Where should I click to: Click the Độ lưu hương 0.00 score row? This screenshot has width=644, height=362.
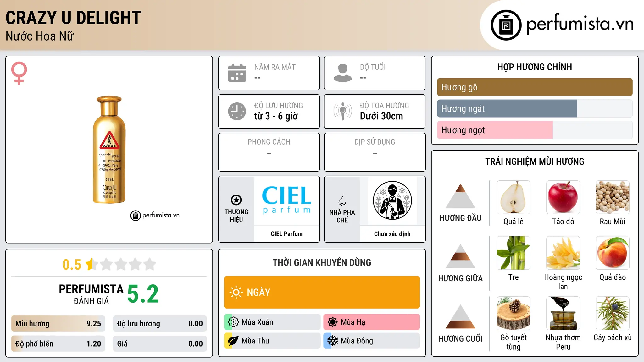coord(160,324)
